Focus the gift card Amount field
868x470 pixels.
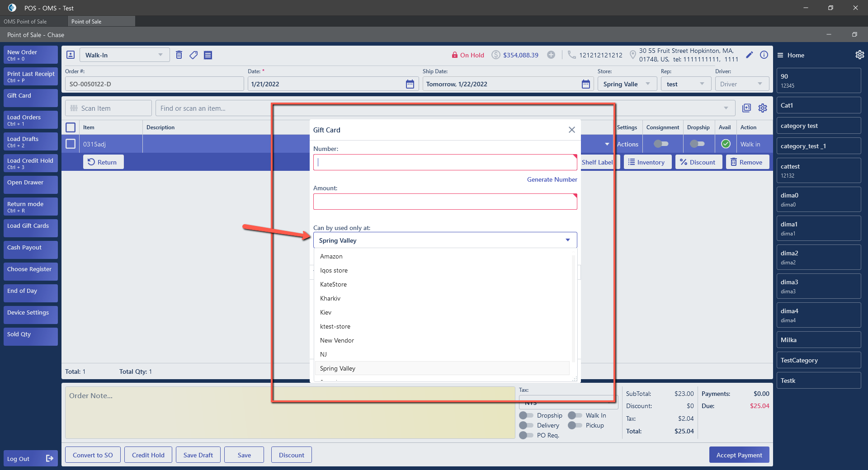445,202
